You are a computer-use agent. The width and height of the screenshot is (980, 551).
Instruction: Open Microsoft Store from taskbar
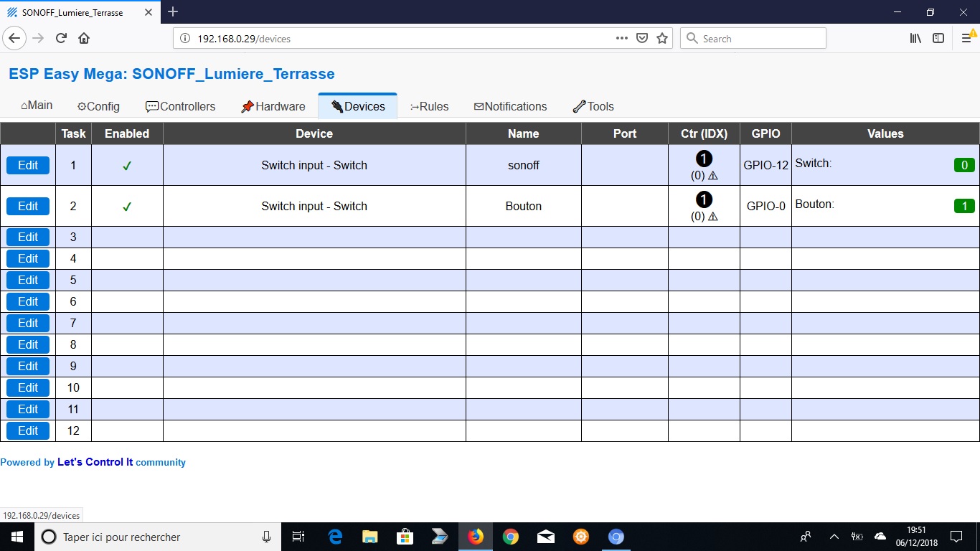point(405,537)
